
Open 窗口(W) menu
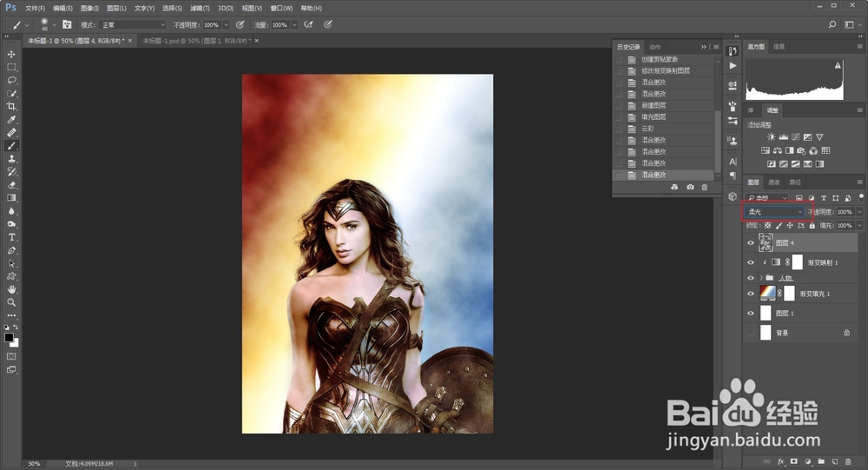281,9
